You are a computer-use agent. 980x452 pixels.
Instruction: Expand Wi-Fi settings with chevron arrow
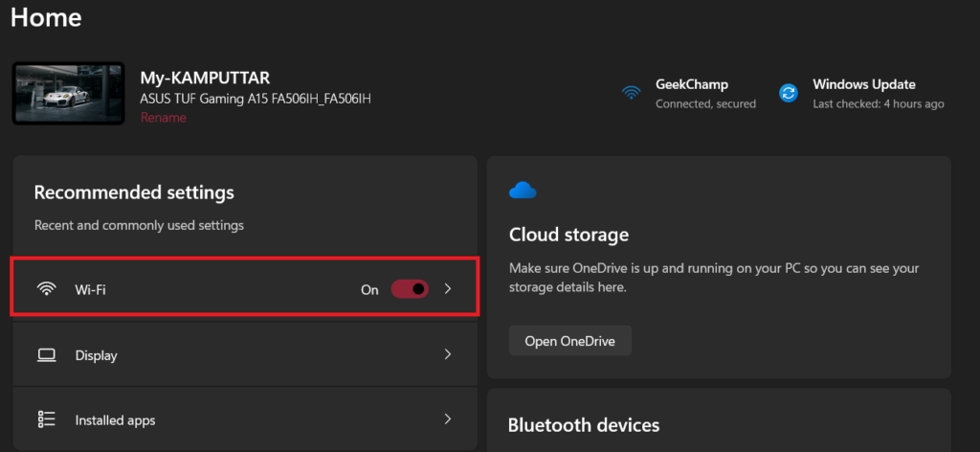pyautogui.click(x=448, y=289)
